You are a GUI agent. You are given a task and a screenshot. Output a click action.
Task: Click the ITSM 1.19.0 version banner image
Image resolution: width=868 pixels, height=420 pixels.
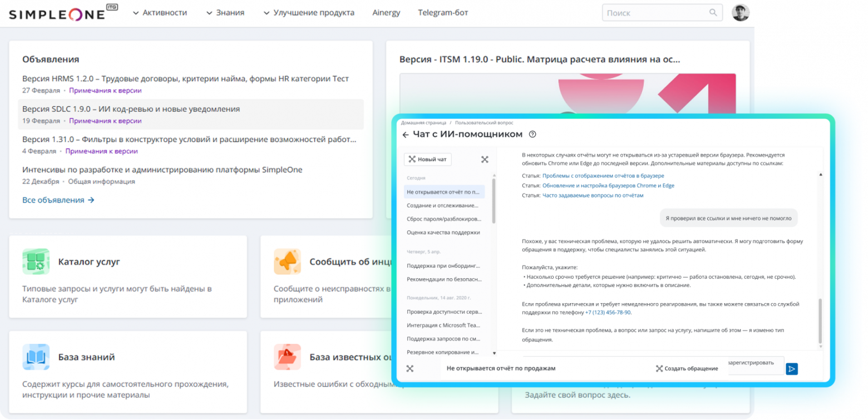pos(568,95)
